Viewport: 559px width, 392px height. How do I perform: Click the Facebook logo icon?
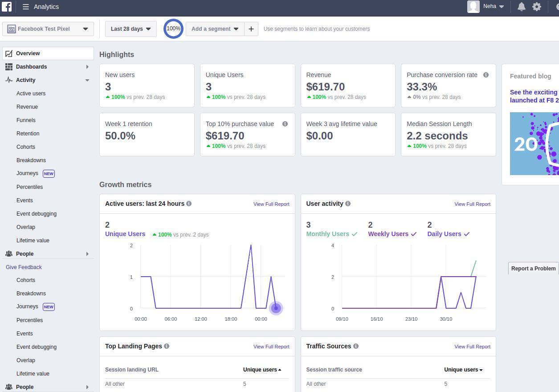[x=7, y=7]
